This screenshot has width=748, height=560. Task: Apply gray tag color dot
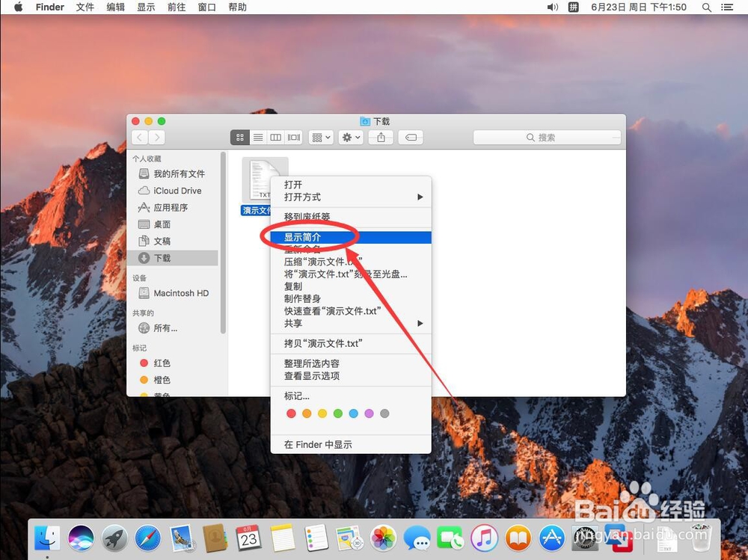384,413
